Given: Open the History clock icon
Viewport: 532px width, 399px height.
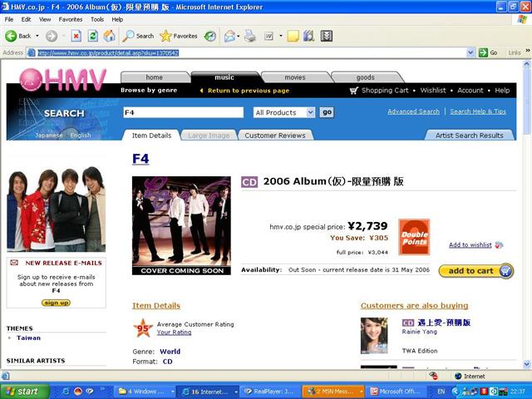Looking at the screenshot, I should [x=210, y=36].
